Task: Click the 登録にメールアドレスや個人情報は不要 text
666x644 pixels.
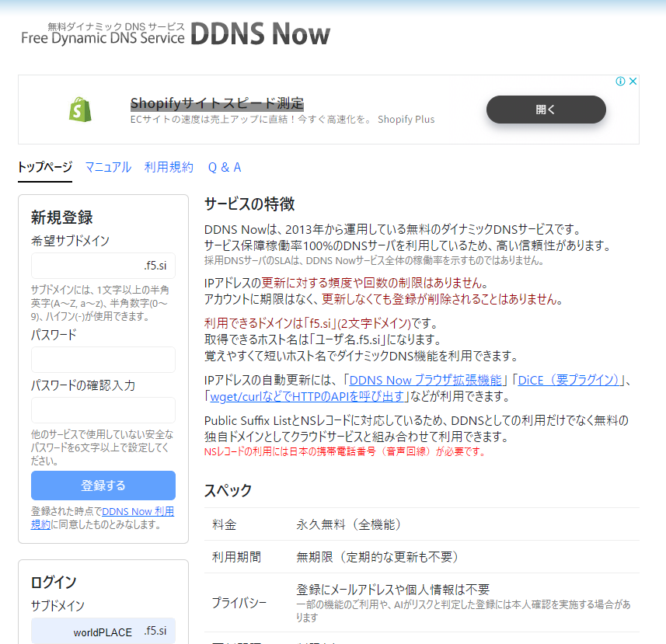Action: [393, 590]
